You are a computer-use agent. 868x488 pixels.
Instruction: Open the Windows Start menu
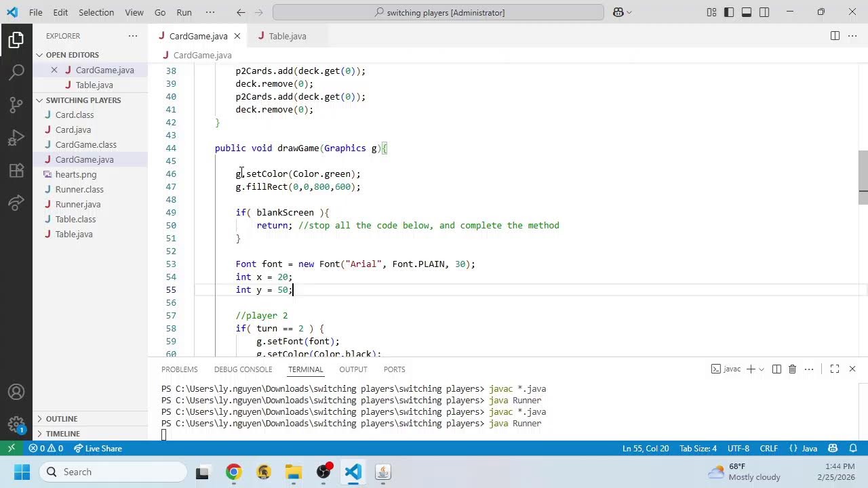22,472
